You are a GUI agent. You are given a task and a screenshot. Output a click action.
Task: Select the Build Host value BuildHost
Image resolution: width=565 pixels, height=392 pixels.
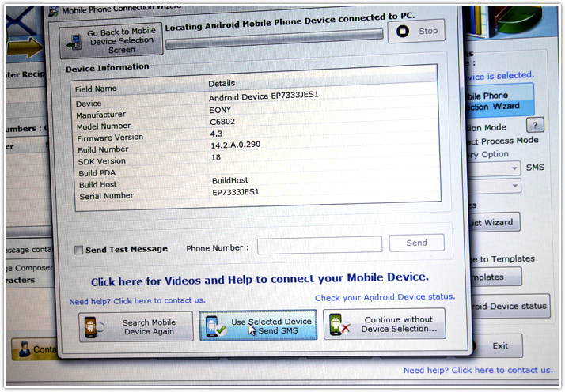pyautogui.click(x=230, y=180)
